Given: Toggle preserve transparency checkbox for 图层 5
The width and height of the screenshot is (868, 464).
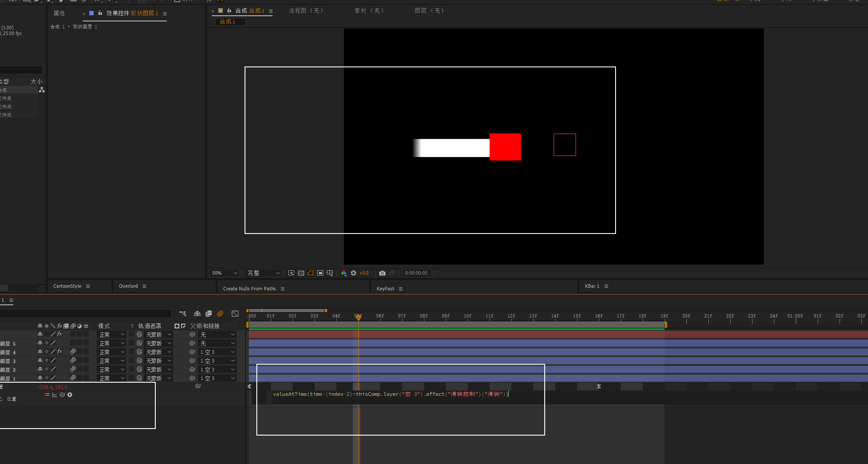Looking at the screenshot, I should click(x=131, y=343).
